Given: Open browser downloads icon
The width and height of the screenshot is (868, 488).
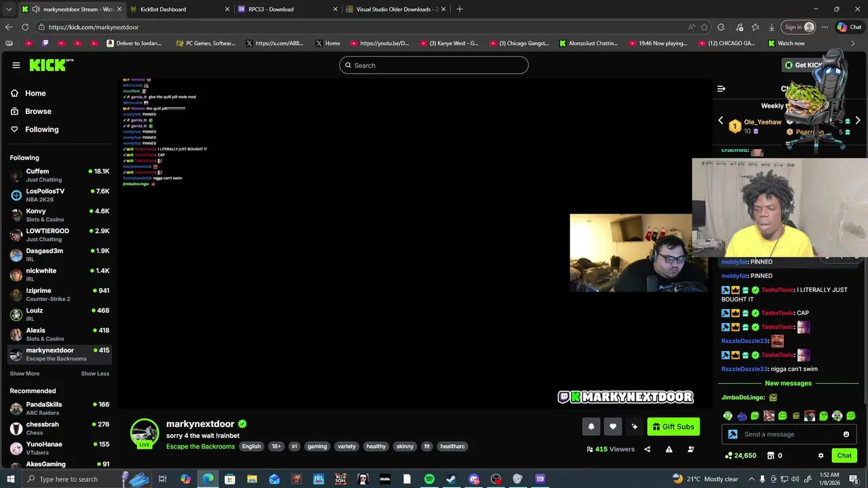Looking at the screenshot, I should pyautogui.click(x=772, y=27).
